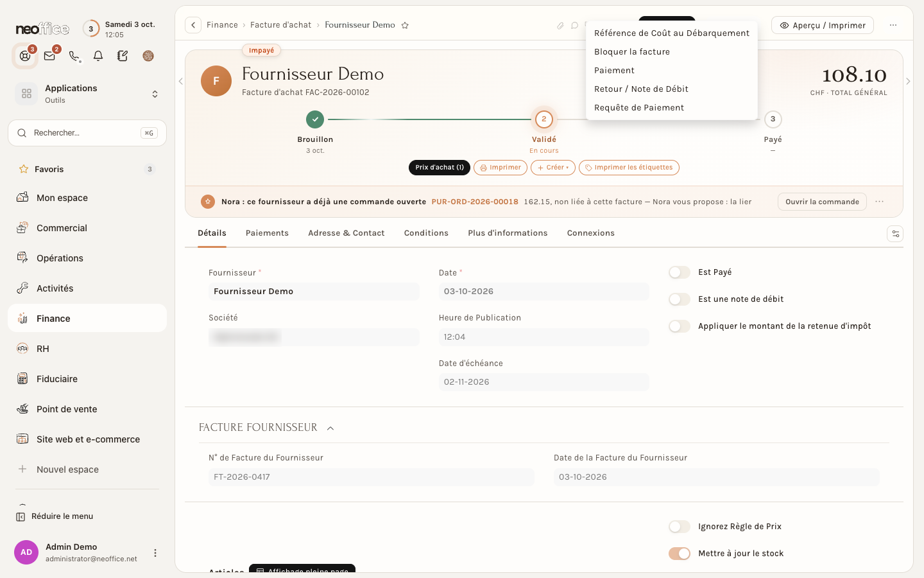
Task: Enable Appliquer le montant de la retenue d'impôt
Action: coord(680,326)
